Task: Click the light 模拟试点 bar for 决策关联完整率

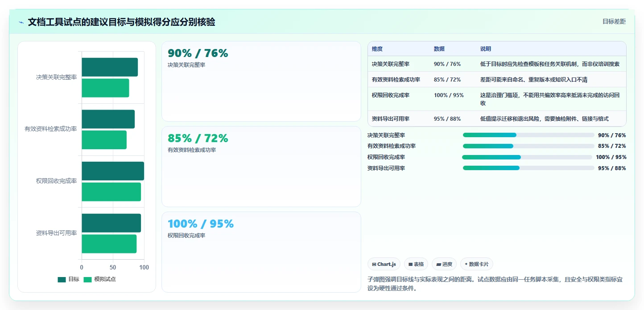Action: pos(105,88)
